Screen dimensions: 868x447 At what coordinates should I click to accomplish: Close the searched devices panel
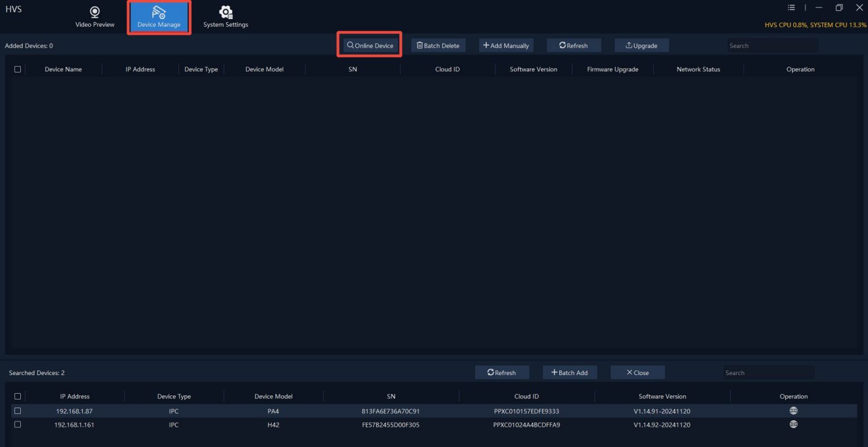pyautogui.click(x=637, y=372)
